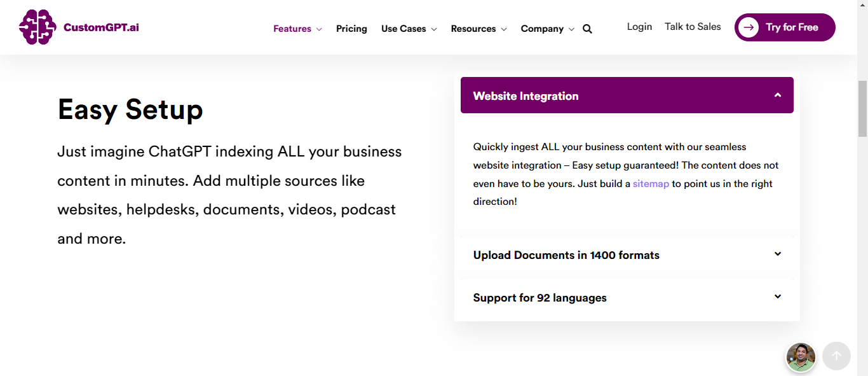Click the CustomGPT.ai brain logo
The width and height of the screenshot is (868, 376).
click(36, 27)
